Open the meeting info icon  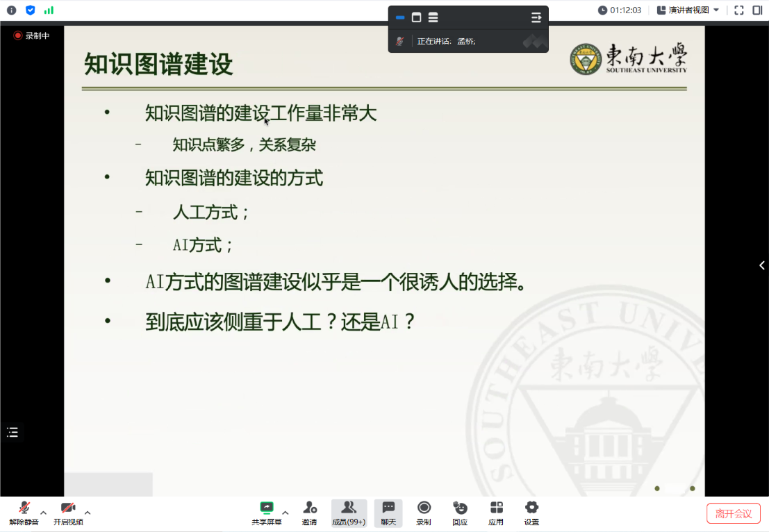pos(11,10)
